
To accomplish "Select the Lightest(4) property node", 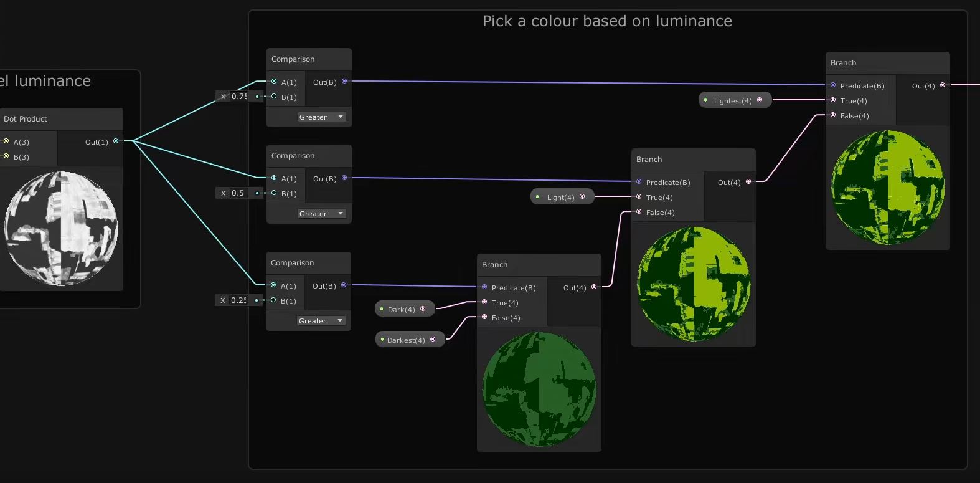I will pyautogui.click(x=732, y=100).
